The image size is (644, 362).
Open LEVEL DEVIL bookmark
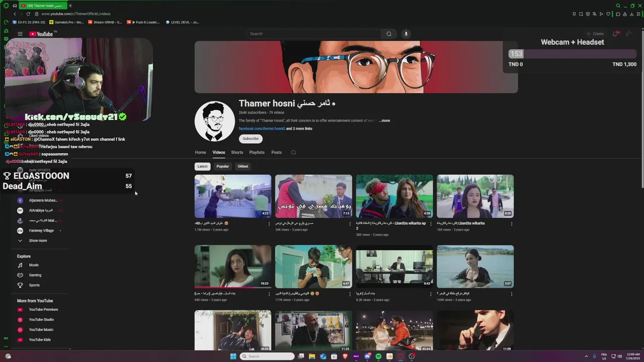(x=181, y=22)
